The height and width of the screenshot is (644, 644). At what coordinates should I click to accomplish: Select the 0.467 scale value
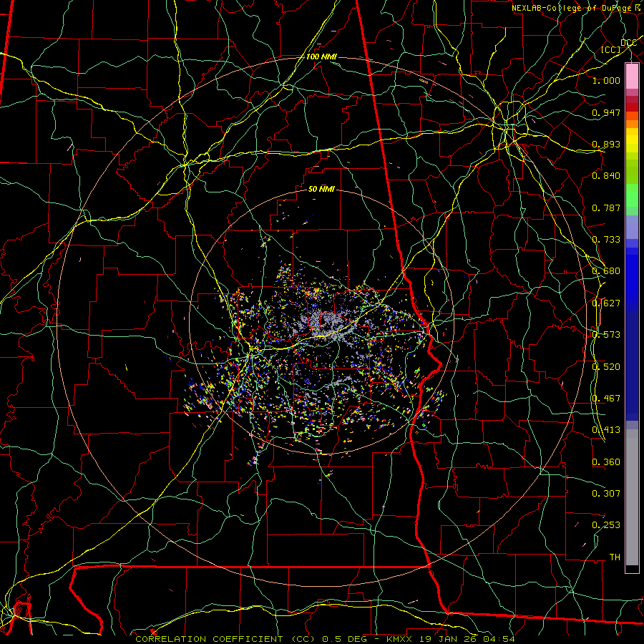(606, 399)
